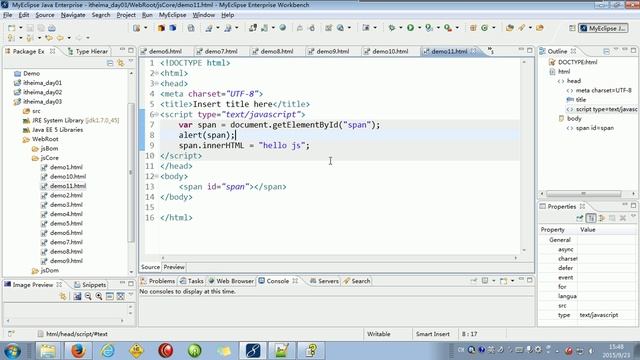The width and height of the screenshot is (640, 360).
Task: Click the Search flashlight toolbar icon
Action: (522, 28)
